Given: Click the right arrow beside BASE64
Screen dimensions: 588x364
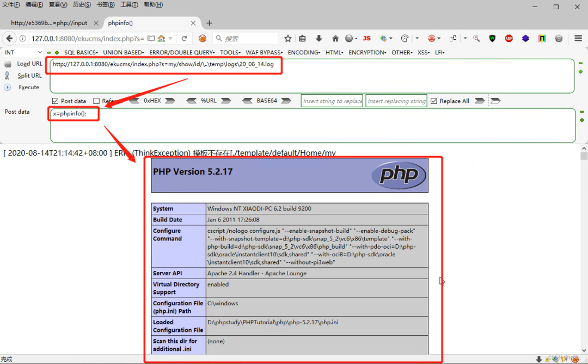Looking at the screenshot, I should click(286, 101).
